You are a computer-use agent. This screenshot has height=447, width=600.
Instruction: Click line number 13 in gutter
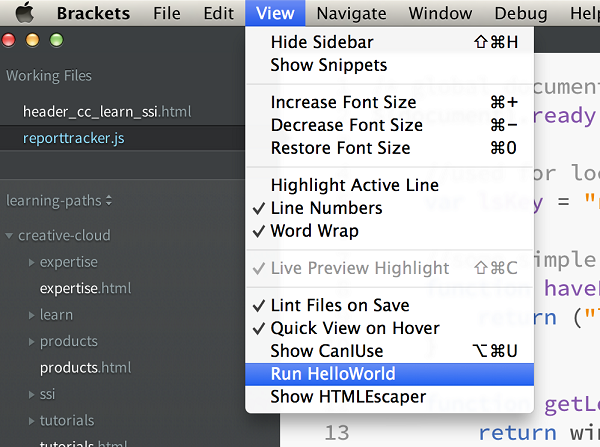337,433
